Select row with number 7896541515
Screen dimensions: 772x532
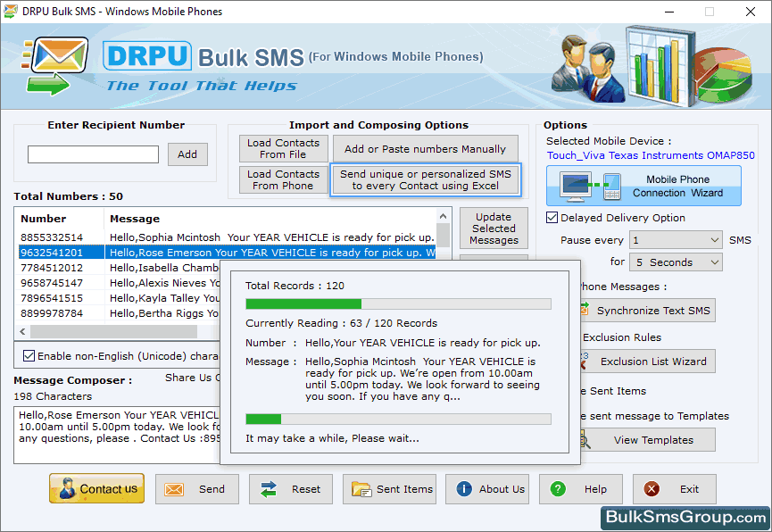pyautogui.click(x=120, y=298)
